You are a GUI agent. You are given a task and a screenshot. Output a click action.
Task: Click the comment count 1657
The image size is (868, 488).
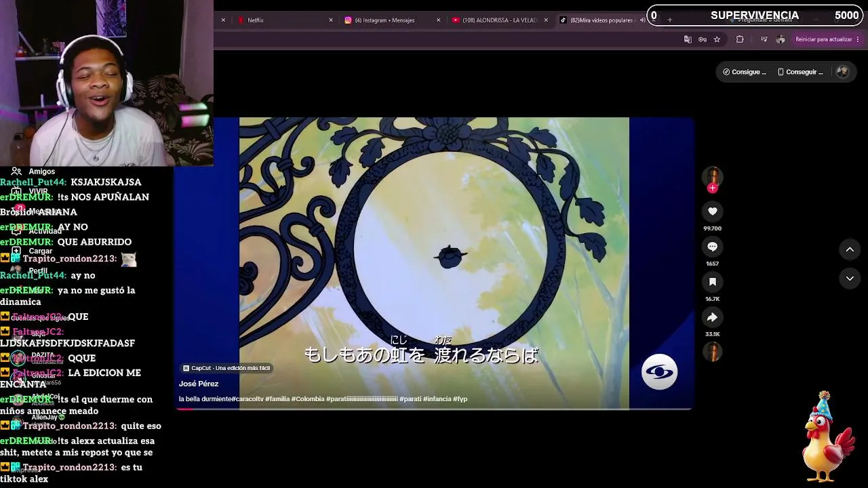tap(712, 264)
